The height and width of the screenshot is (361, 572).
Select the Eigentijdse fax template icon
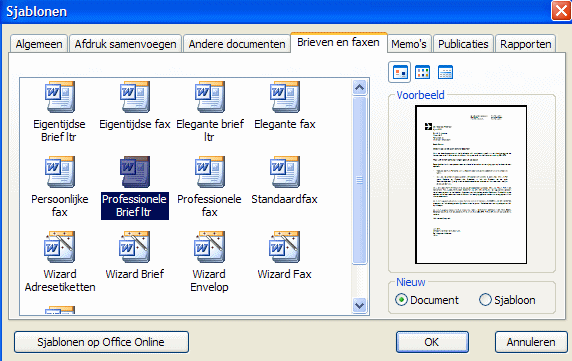pos(135,97)
